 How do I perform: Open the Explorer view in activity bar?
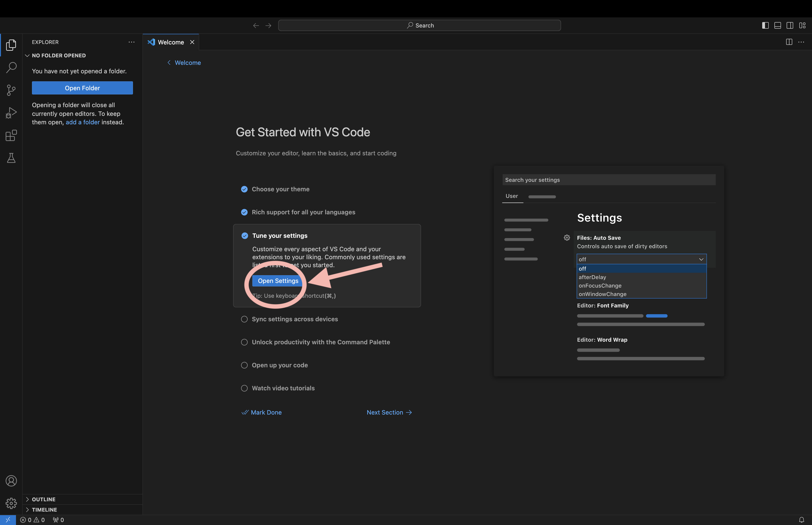(11, 45)
